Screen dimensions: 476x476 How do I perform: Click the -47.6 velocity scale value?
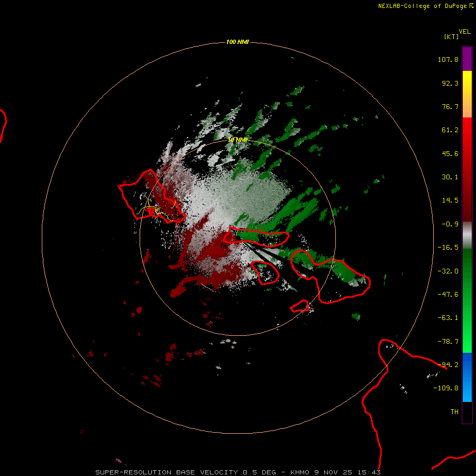click(448, 295)
